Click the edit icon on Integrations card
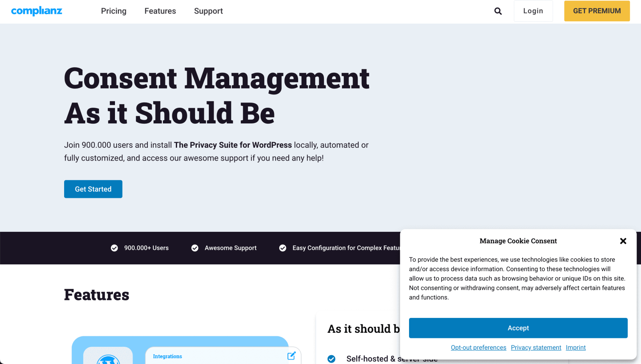Viewport: 641px width, 364px height. pos(291,356)
